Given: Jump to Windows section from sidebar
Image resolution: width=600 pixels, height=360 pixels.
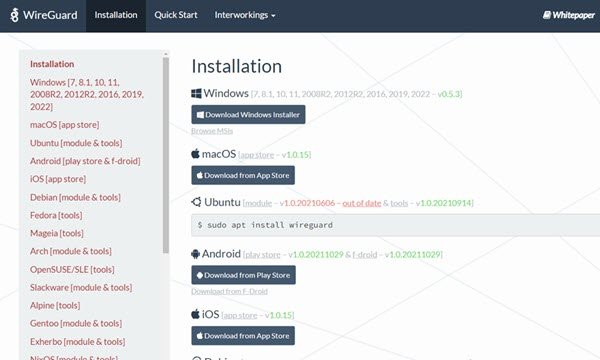Looking at the screenshot, I should click(87, 94).
